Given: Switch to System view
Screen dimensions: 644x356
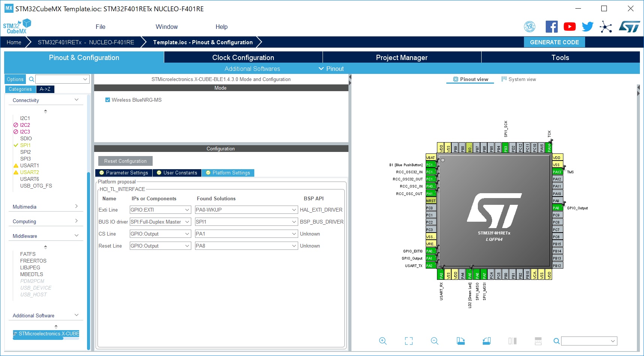Looking at the screenshot, I should point(519,79).
